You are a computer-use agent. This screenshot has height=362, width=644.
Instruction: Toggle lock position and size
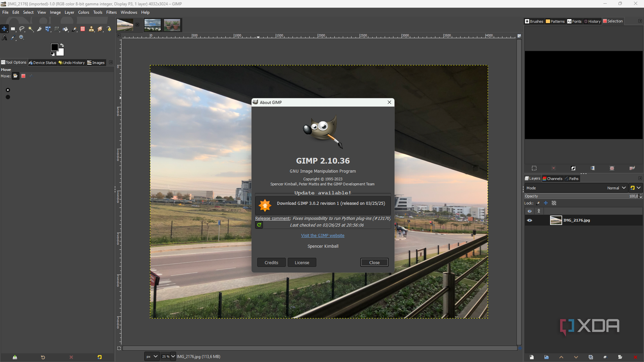point(545,203)
